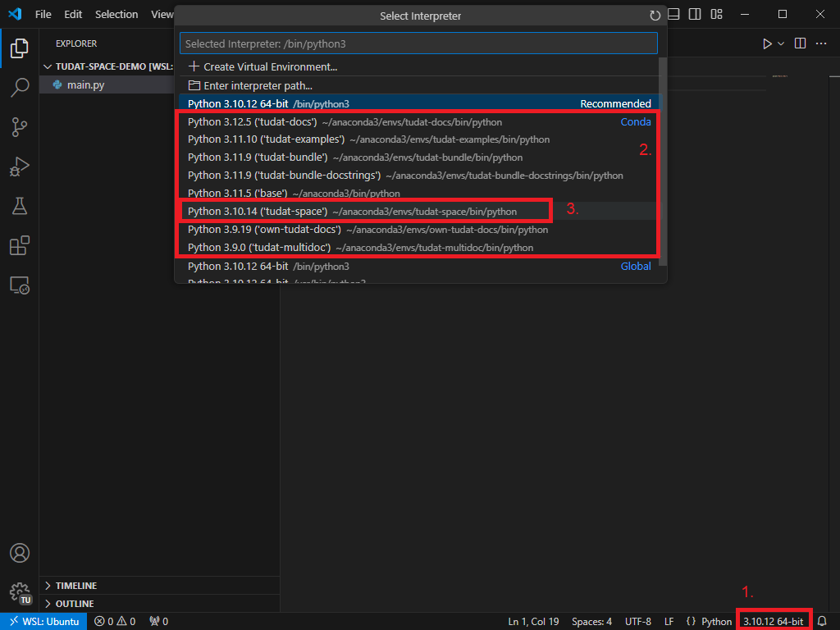Click the interpreter list scrollbar

click(663, 161)
